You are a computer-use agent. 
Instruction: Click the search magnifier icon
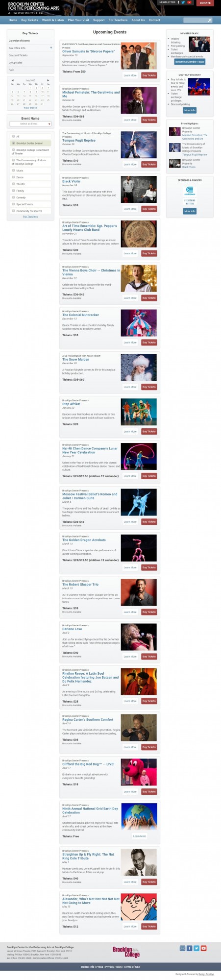[210, 21]
